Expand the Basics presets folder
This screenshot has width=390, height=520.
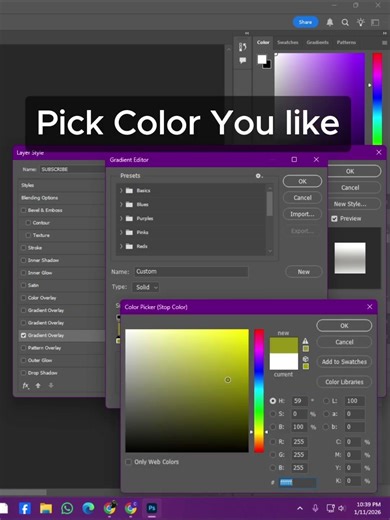pyautogui.click(x=121, y=191)
